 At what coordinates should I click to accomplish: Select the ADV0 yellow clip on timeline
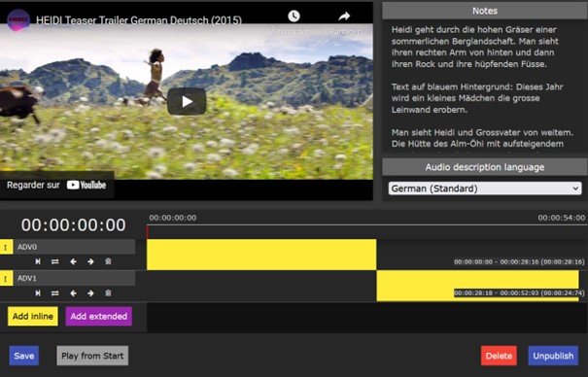click(261, 255)
